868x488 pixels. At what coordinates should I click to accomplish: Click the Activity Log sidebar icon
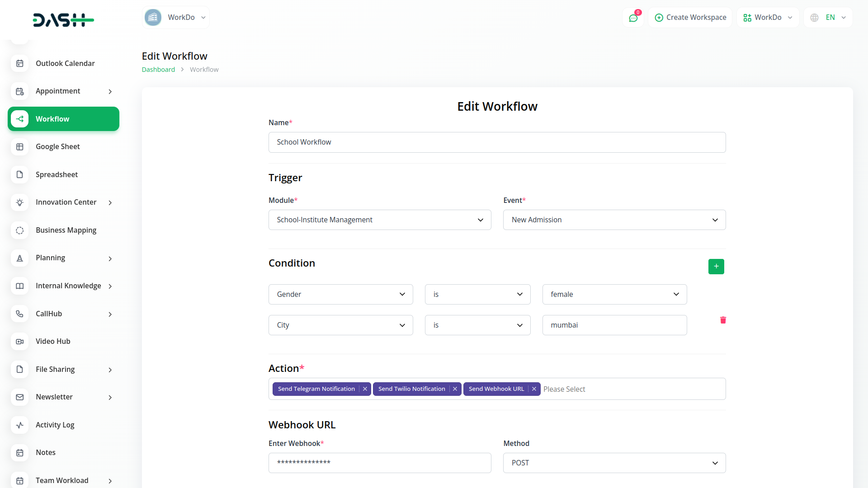tap(20, 425)
